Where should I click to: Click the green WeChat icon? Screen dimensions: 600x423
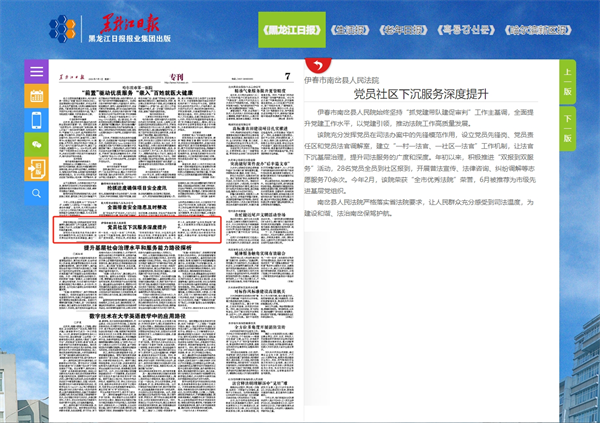coord(37,145)
